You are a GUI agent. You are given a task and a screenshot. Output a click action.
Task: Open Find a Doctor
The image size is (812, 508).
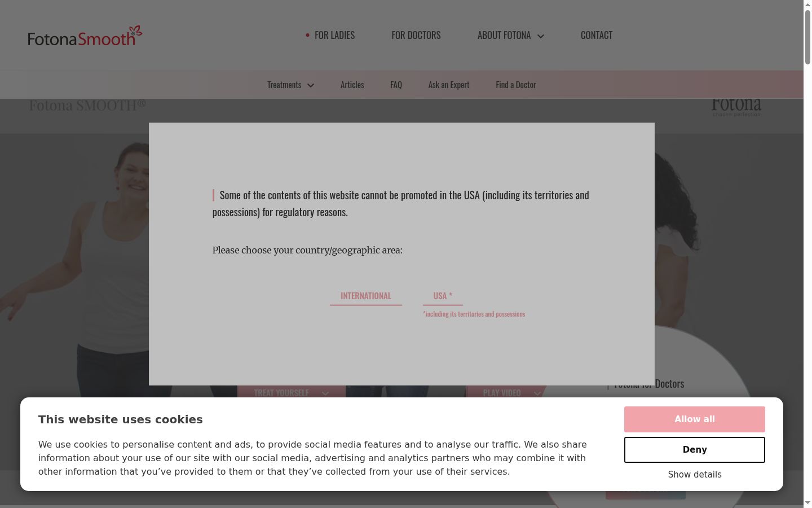(516, 85)
